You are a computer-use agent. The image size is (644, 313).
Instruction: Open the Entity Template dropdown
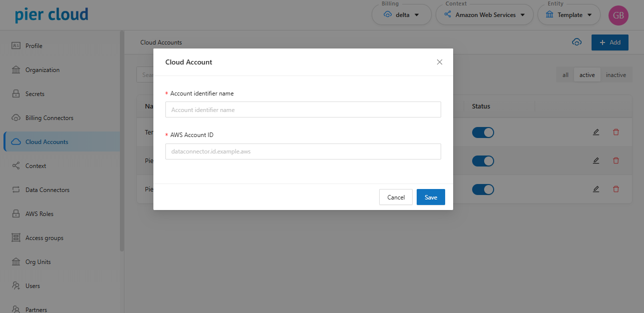coord(569,15)
